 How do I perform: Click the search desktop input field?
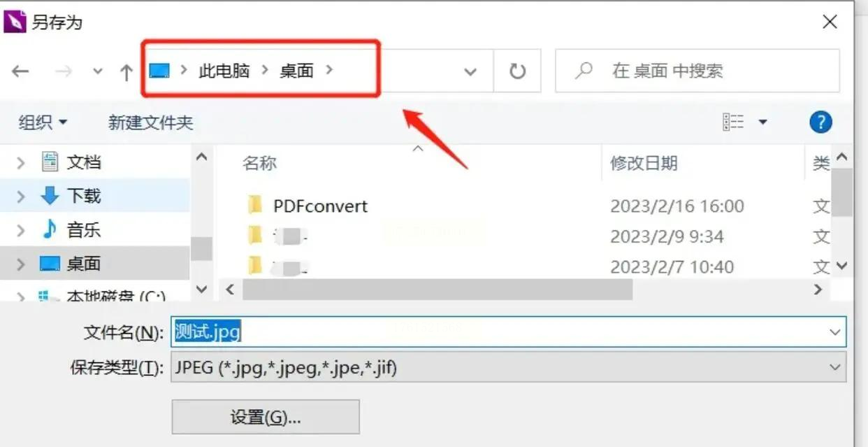697,71
